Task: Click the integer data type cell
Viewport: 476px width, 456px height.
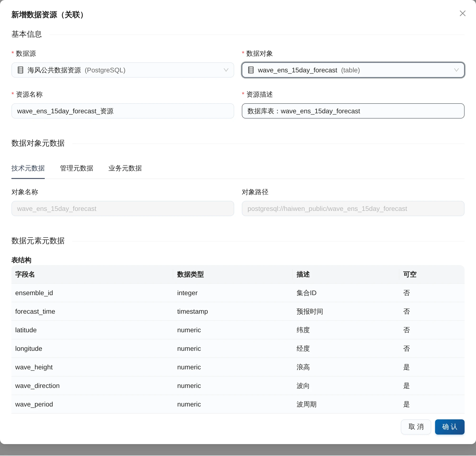Action: pyautogui.click(x=233, y=293)
